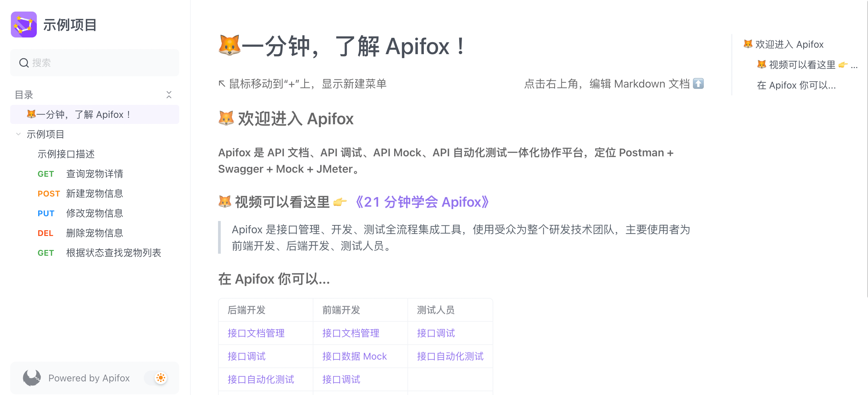Click the POST badge for 新建宠物信息
868x395 pixels.
pos(49,194)
